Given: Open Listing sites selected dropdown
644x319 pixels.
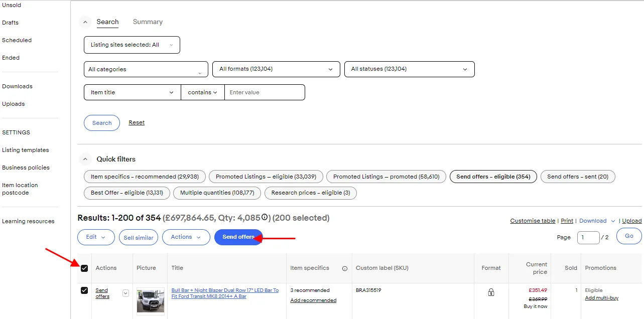Looking at the screenshot, I should coord(132,45).
